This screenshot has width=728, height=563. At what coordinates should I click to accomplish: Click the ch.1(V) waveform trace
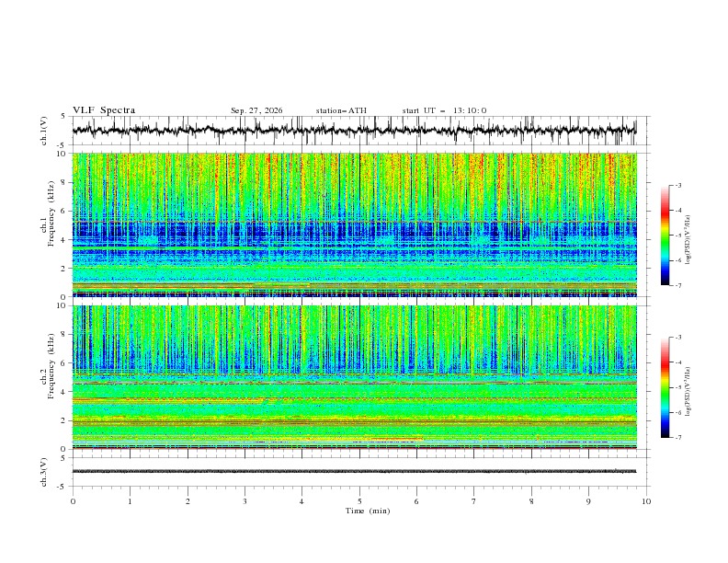coord(354,130)
